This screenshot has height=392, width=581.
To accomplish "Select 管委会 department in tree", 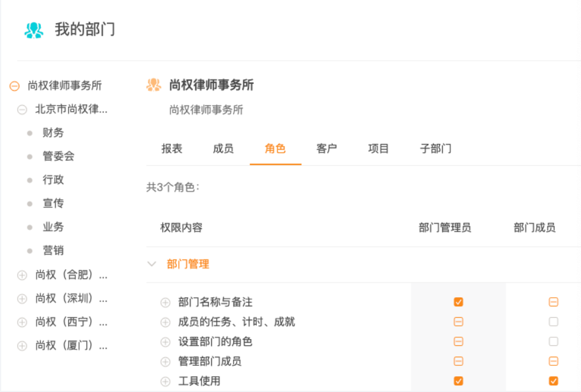I will 58,156.
